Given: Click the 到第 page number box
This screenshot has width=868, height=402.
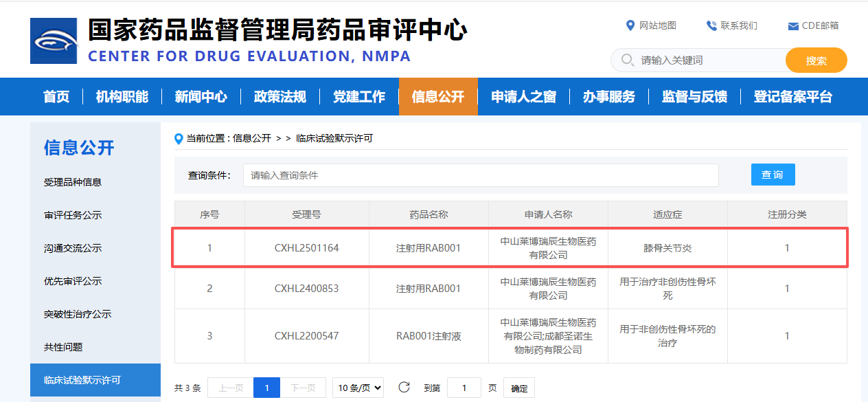Looking at the screenshot, I should click(x=464, y=388).
